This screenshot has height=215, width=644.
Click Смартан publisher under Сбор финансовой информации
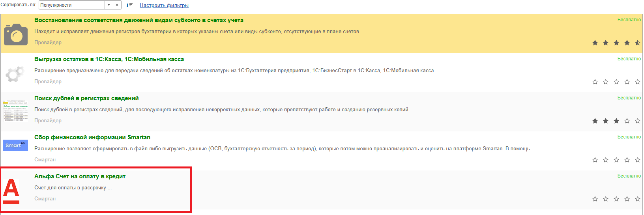click(45, 160)
